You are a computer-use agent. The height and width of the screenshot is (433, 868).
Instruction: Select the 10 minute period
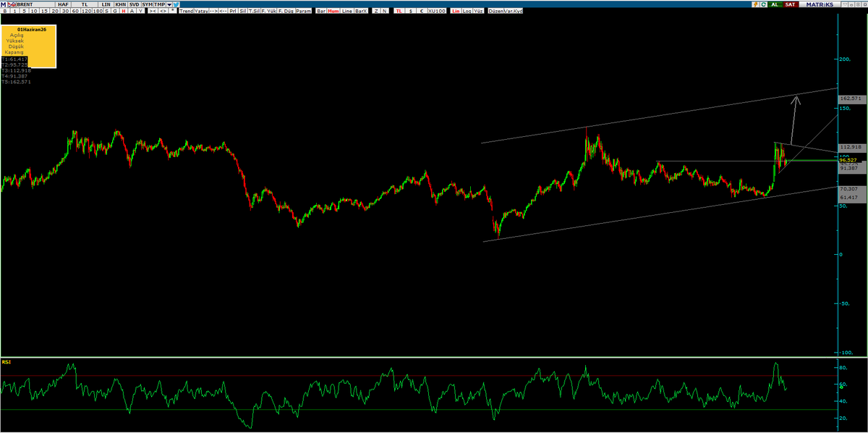[35, 11]
